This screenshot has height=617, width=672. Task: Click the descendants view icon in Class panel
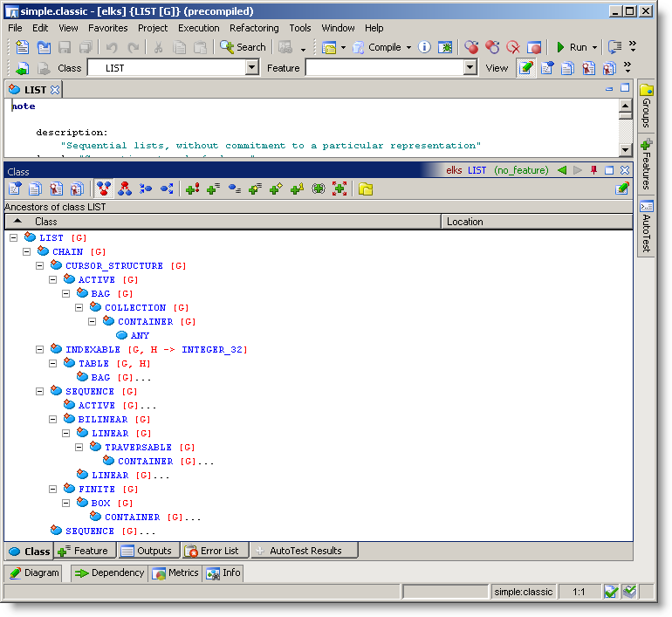pyautogui.click(x=125, y=189)
